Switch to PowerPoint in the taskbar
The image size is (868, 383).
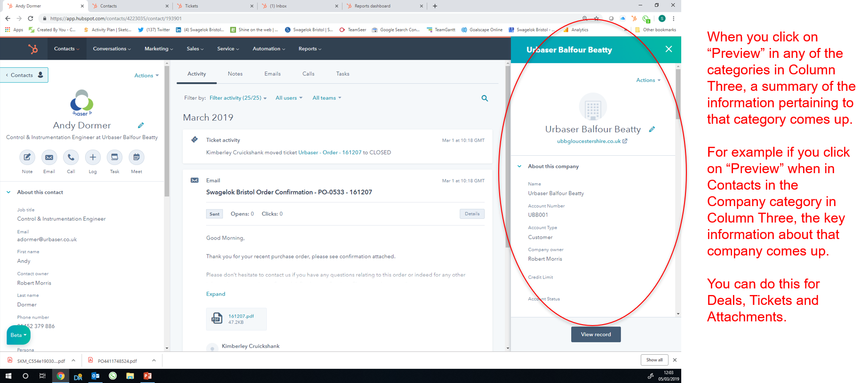point(147,376)
